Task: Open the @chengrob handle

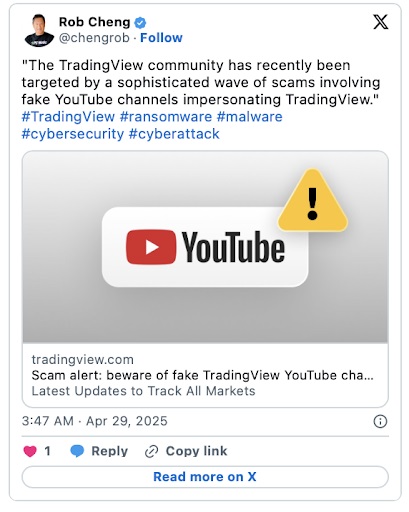Action: (x=94, y=38)
